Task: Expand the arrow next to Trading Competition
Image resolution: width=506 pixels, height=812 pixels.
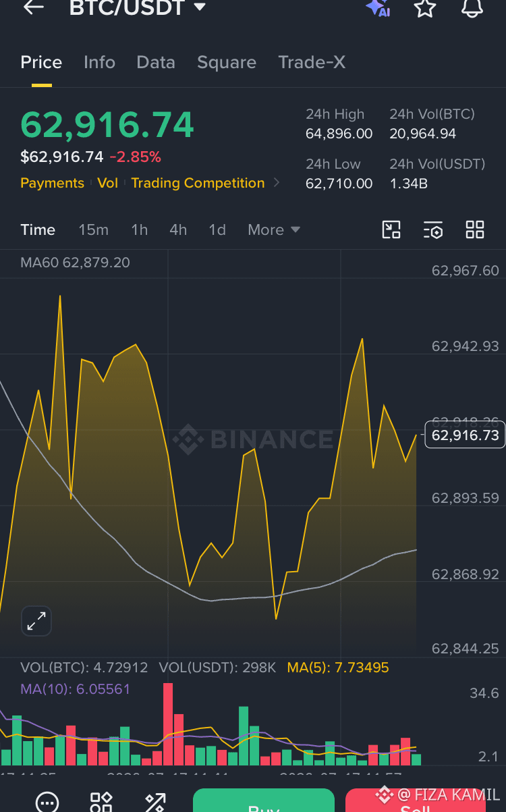Action: coord(276,183)
